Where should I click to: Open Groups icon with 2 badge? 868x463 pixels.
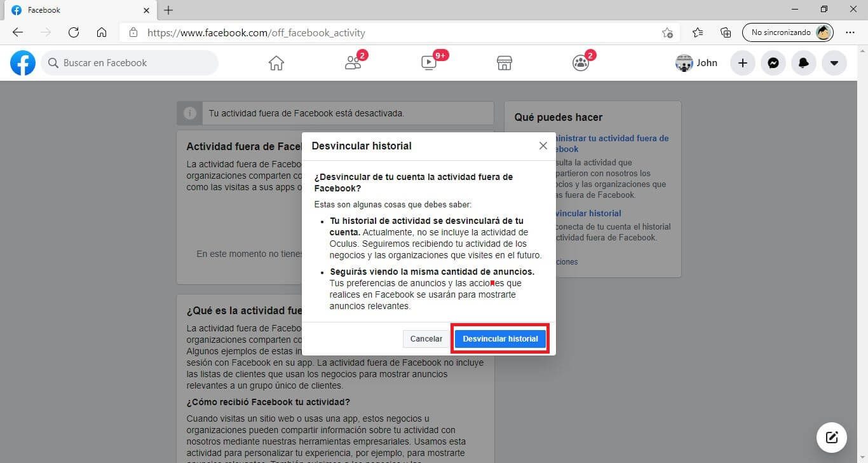581,62
